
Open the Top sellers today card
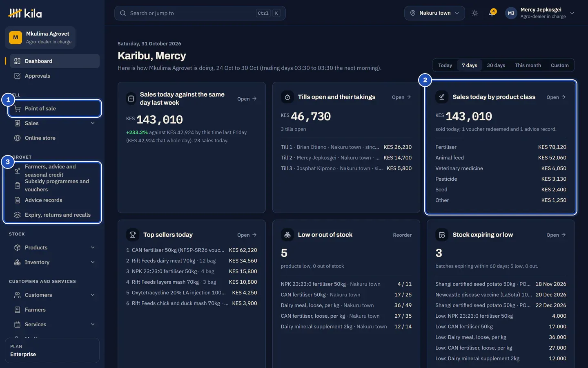click(247, 235)
